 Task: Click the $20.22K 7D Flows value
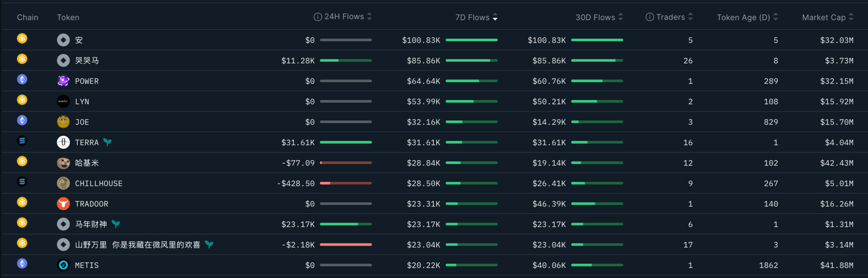click(x=424, y=265)
